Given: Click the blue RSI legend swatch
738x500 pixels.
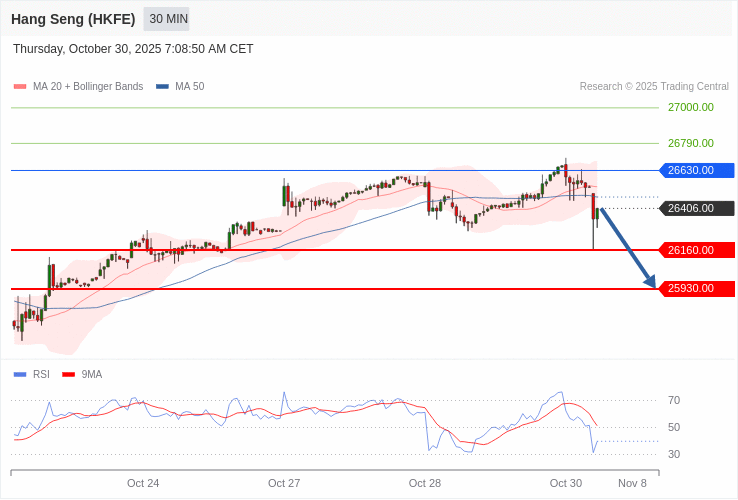Looking at the screenshot, I should click(20, 375).
